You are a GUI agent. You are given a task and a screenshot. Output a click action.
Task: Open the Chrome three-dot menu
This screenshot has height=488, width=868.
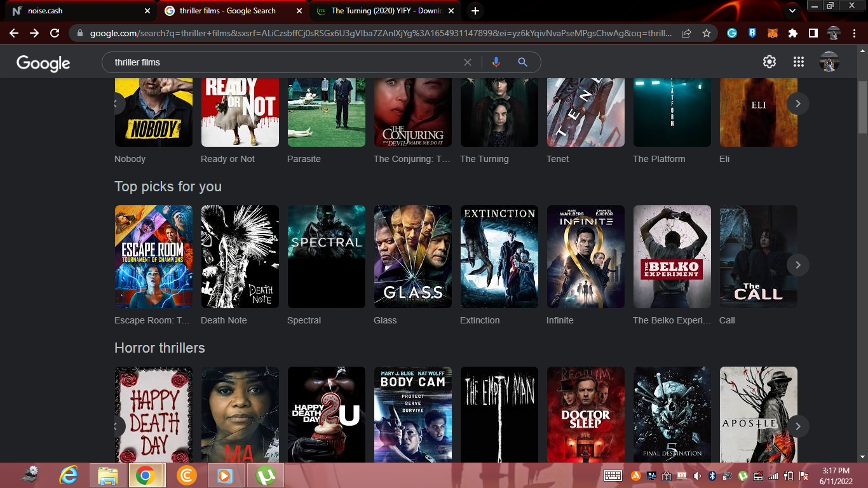click(853, 33)
